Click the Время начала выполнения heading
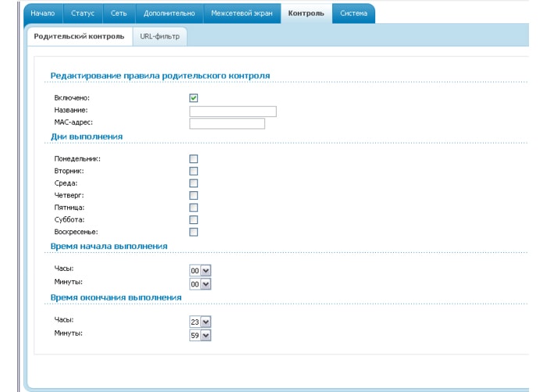Viewport: 547px width, 392px height. [109, 246]
